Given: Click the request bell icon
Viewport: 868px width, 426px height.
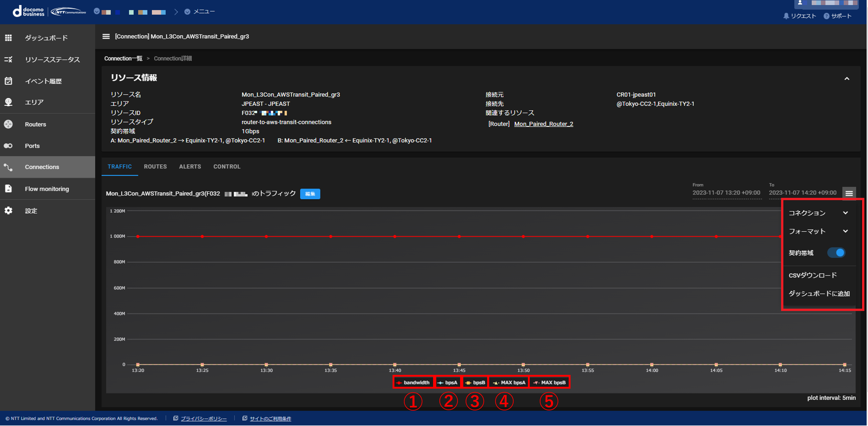Looking at the screenshot, I should tap(786, 16).
